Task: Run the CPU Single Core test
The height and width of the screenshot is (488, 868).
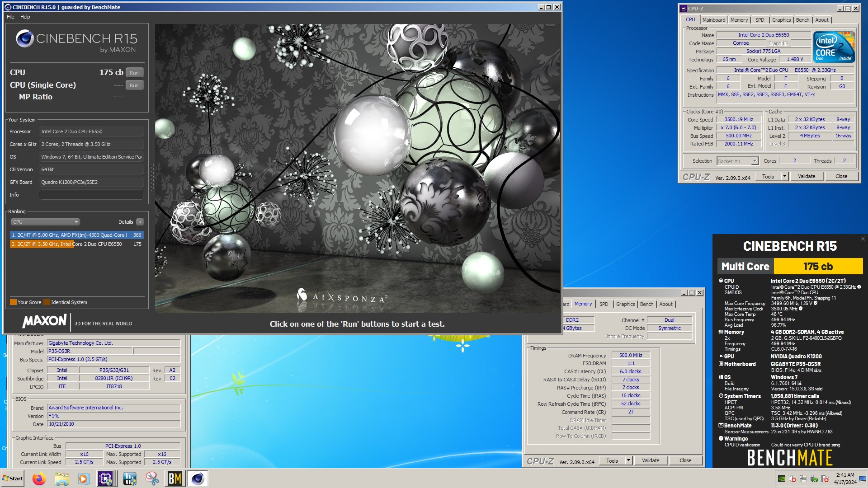Action: click(134, 85)
